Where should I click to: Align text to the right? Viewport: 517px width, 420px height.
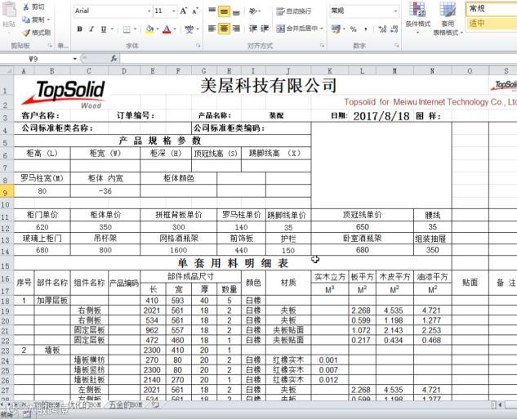point(236,29)
